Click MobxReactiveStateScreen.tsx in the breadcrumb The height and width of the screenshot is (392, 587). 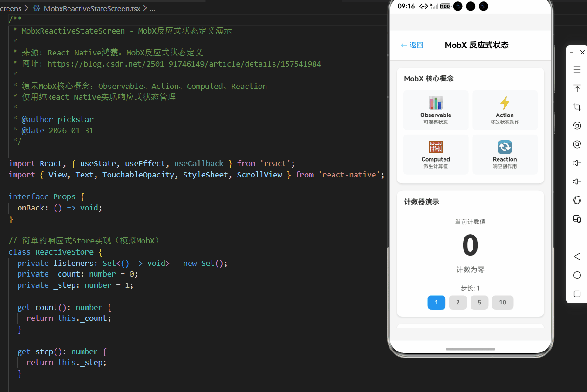[93, 8]
